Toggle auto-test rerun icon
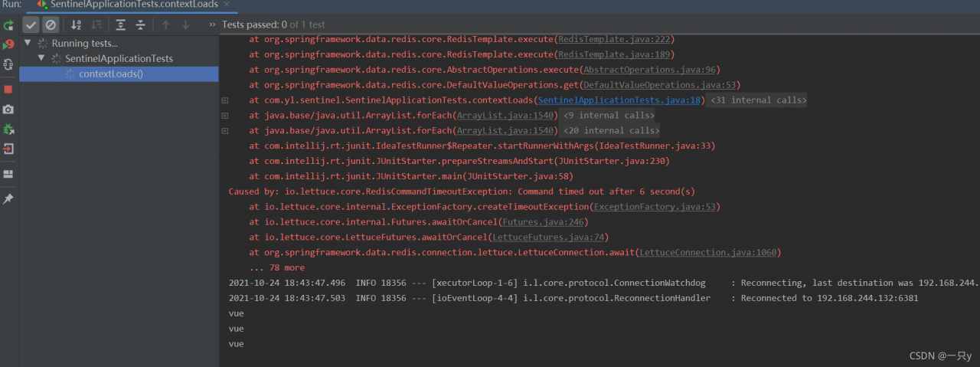 (8, 64)
